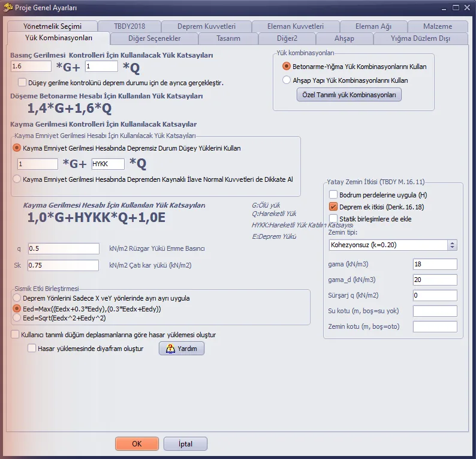The width and height of the screenshot is (476, 459).
Task: Go to the Eleman Kuvvetleri tab
Action: 296,26
